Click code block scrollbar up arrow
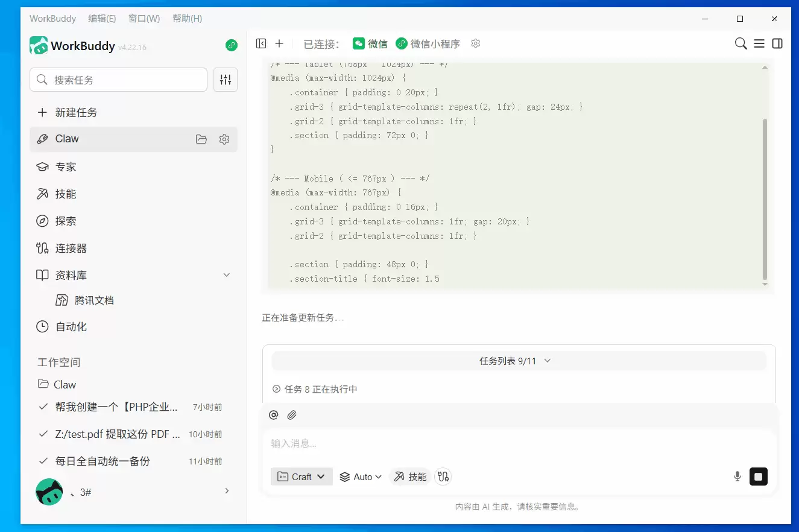This screenshot has width=799, height=532. tap(765, 68)
